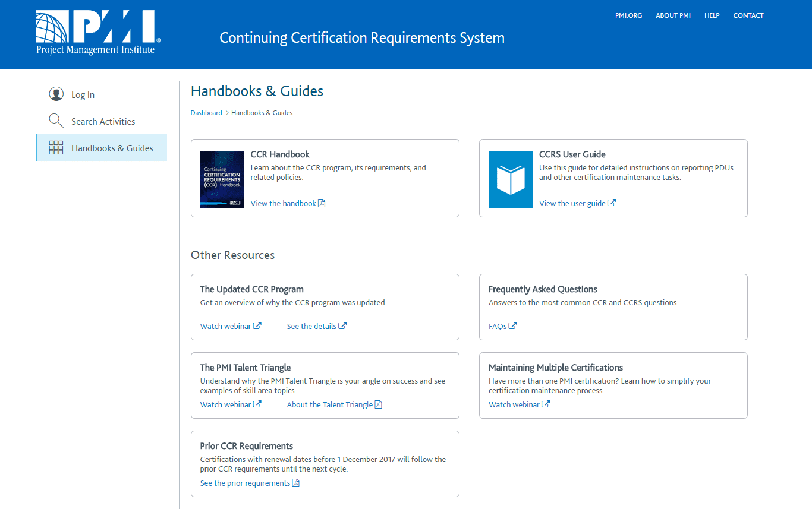Click the PMI globe logo
The width and height of the screenshot is (812, 509).
(97, 33)
